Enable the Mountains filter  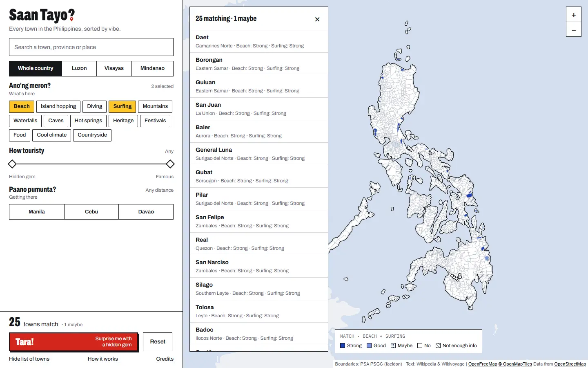[x=155, y=106]
